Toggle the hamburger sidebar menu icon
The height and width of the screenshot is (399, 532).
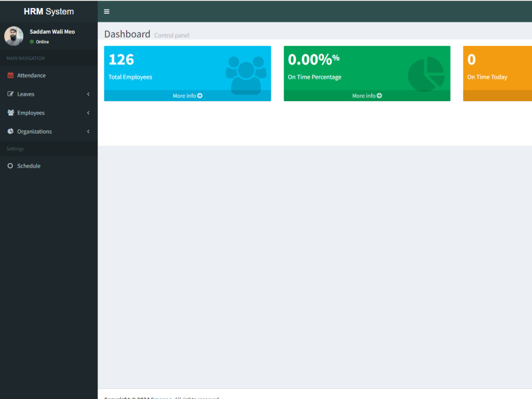106,12
